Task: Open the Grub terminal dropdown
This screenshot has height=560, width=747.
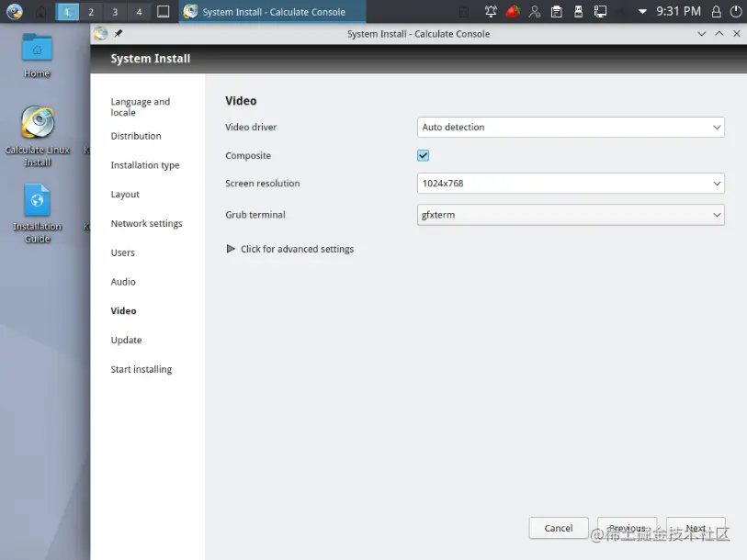Action: tap(571, 215)
